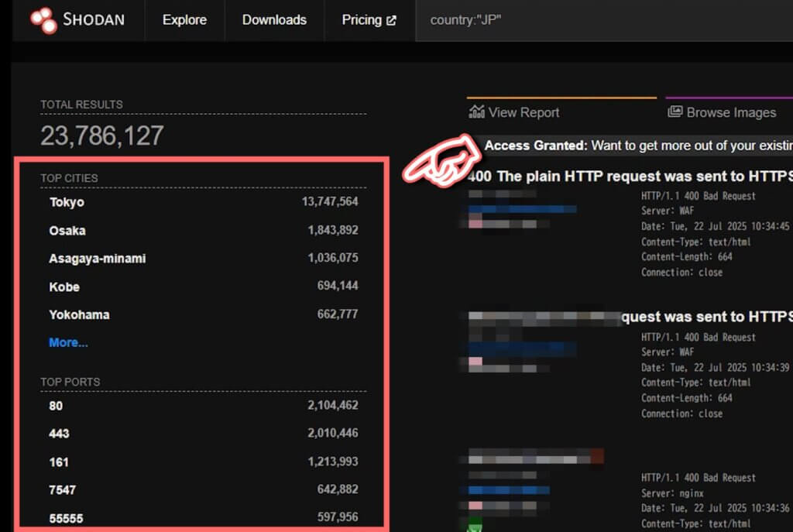Click the View Report chart icon
This screenshot has width=793, height=532.
(478, 112)
